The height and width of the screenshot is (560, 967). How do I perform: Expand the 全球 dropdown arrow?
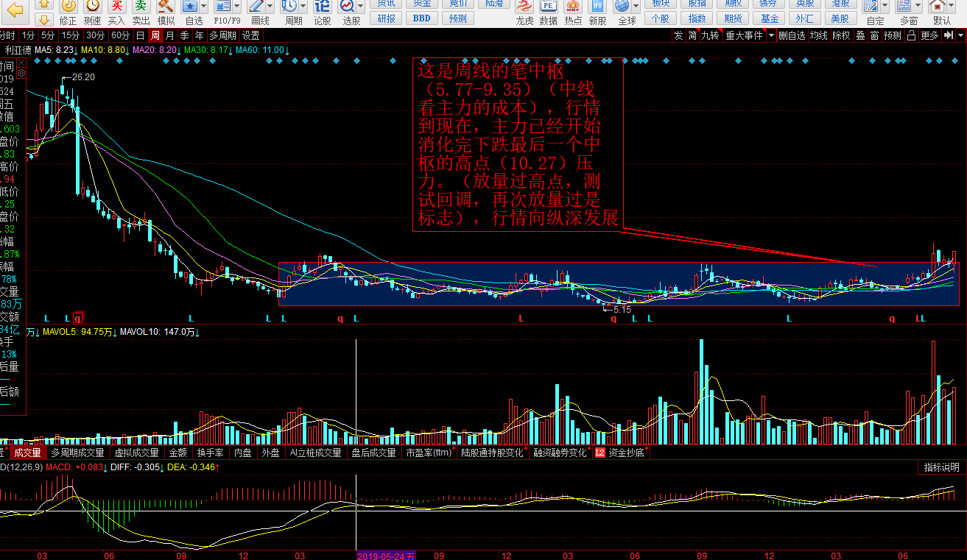tap(637, 6)
